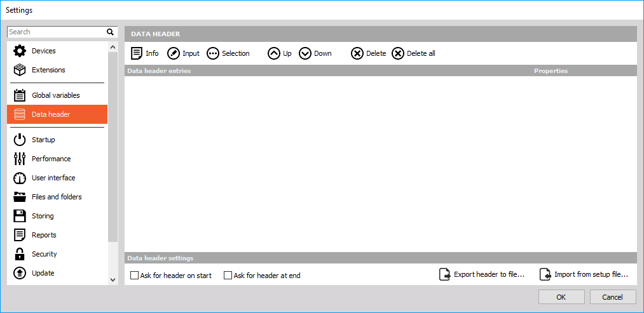Click sidebar scroll up arrow
The height and width of the screenshot is (313, 644).
113,47
